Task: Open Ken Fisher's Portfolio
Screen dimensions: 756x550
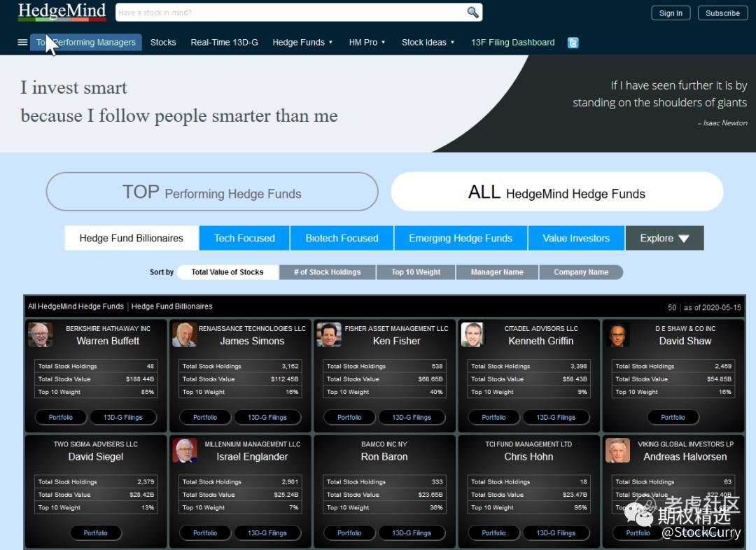Action: [349, 418]
